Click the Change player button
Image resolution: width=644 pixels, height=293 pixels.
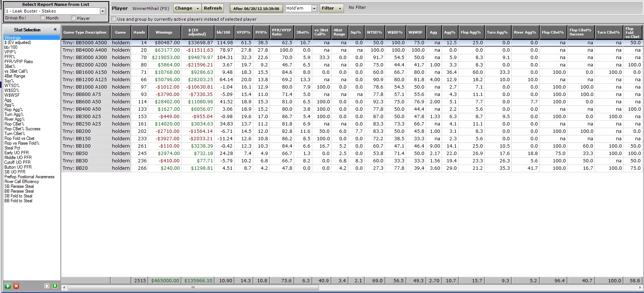[184, 8]
